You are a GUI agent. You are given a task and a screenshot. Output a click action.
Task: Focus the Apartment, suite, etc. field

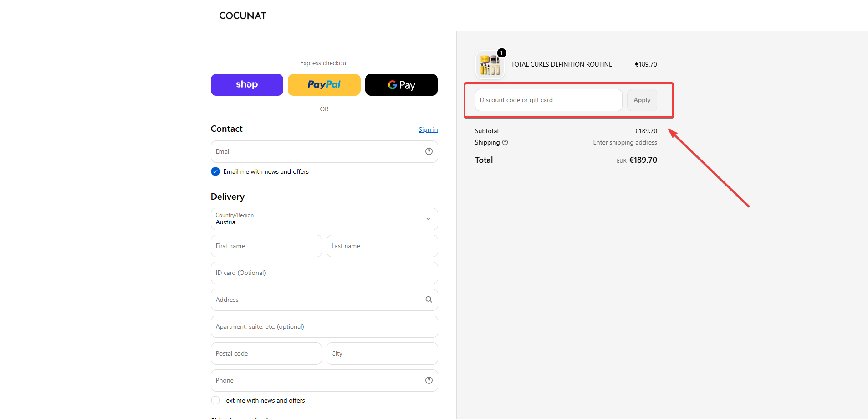point(324,327)
